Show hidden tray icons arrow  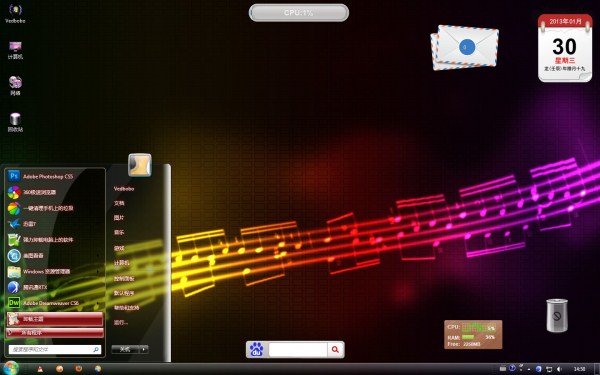point(529,369)
